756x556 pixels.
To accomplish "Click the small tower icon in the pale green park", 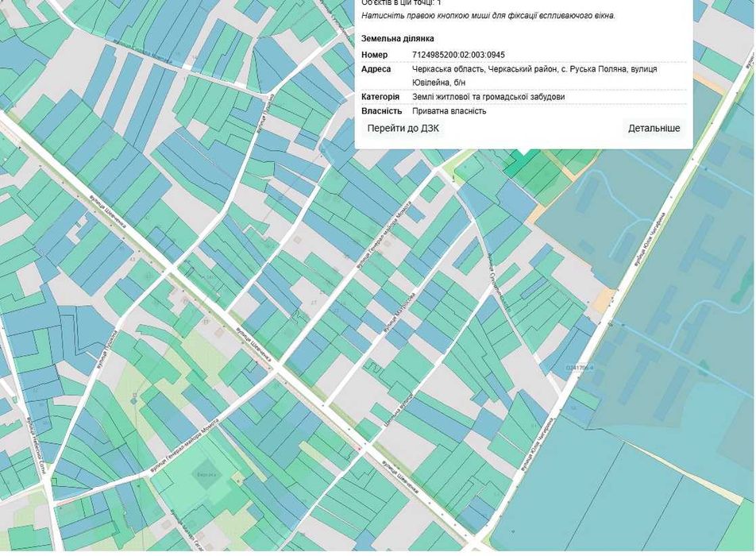I will coord(133,400).
